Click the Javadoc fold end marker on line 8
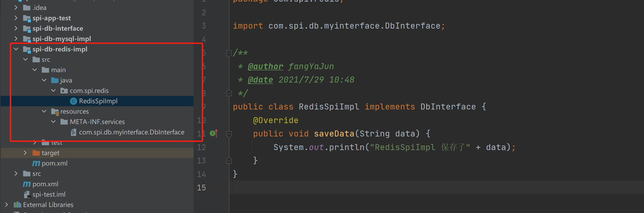This screenshot has height=213, width=644. tap(229, 93)
